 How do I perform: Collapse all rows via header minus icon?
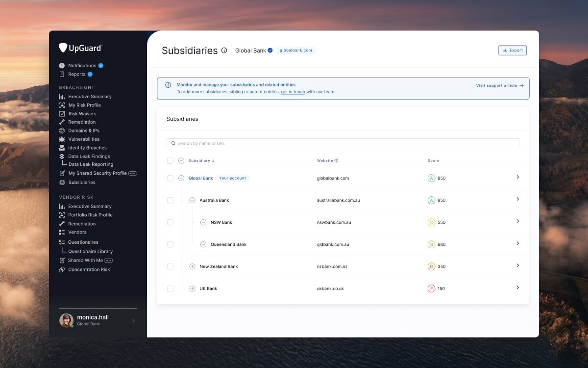click(x=181, y=160)
